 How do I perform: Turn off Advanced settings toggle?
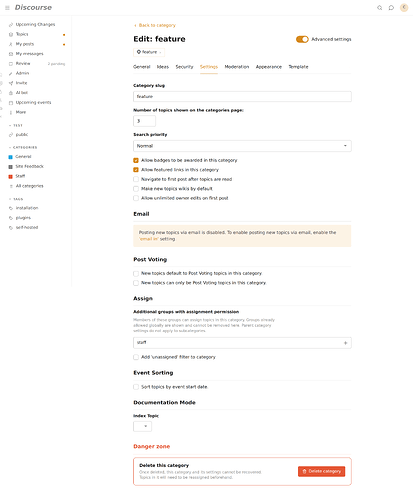[302, 39]
